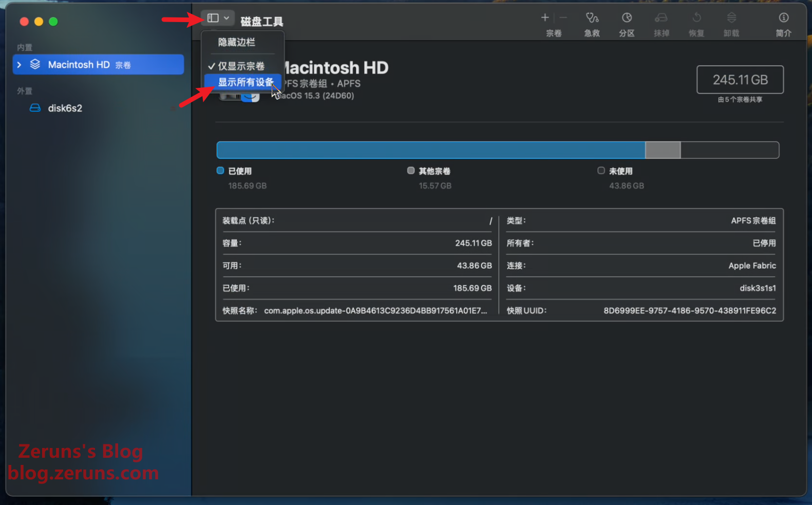
Task: Click the Macintosh HD volume stack icon
Action: (x=35, y=64)
